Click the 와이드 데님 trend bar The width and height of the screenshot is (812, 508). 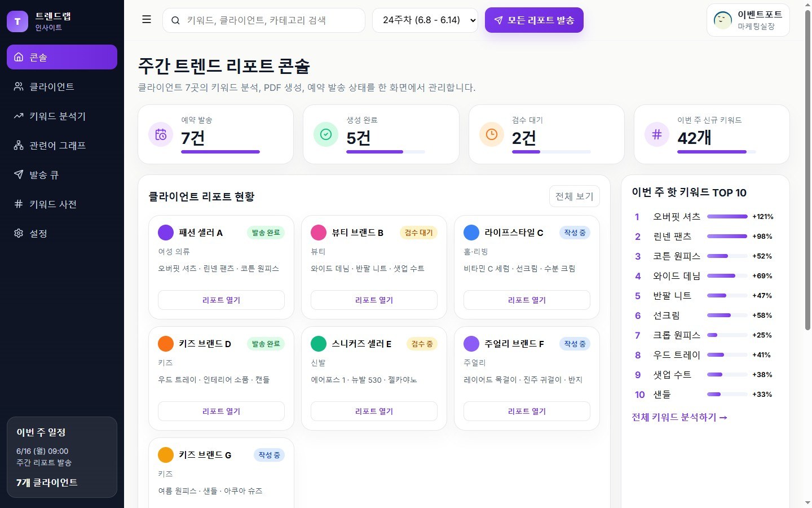(727, 276)
